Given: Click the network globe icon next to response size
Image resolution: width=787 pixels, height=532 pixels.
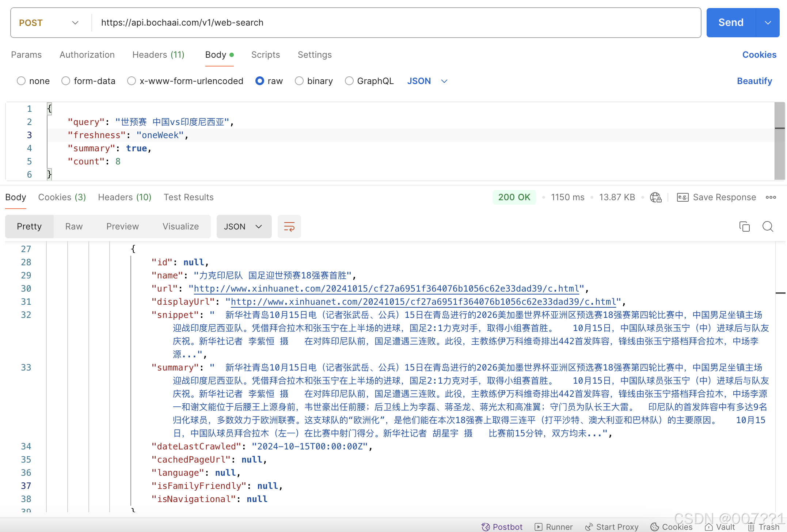Looking at the screenshot, I should pyautogui.click(x=655, y=197).
